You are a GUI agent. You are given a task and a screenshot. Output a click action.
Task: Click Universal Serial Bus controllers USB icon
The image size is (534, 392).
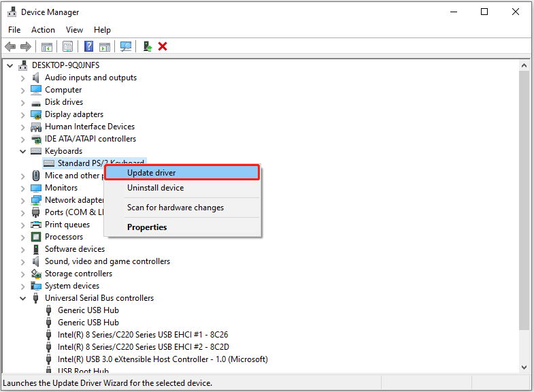coord(36,298)
